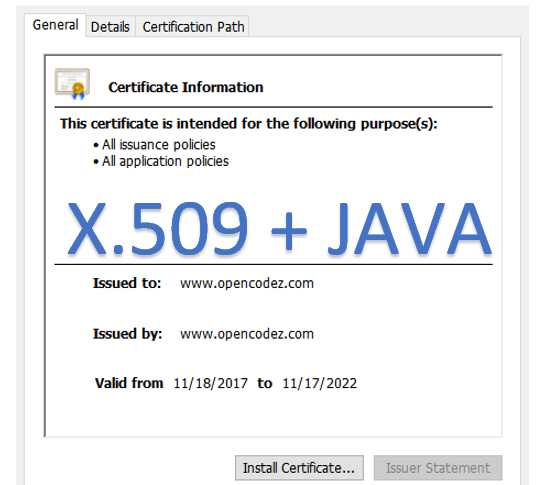Click the intended purposes heading text
Screen dimensions: 544x485
coord(249,124)
